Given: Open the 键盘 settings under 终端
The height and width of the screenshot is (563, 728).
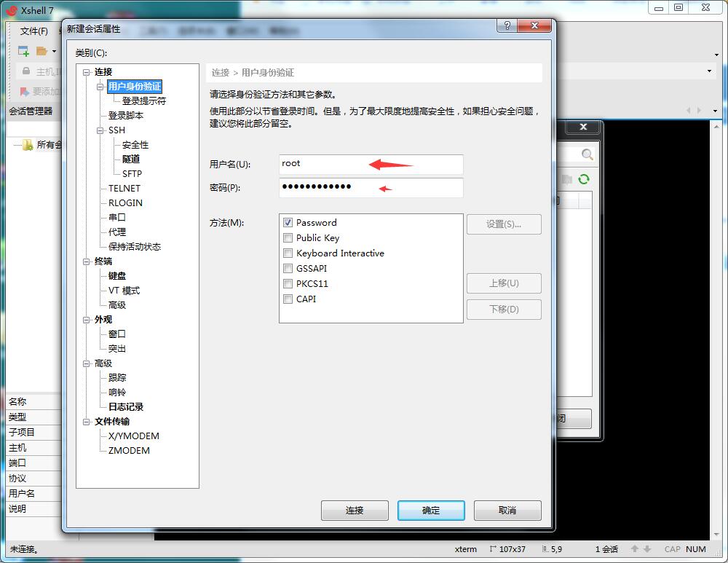Looking at the screenshot, I should coord(117,276).
